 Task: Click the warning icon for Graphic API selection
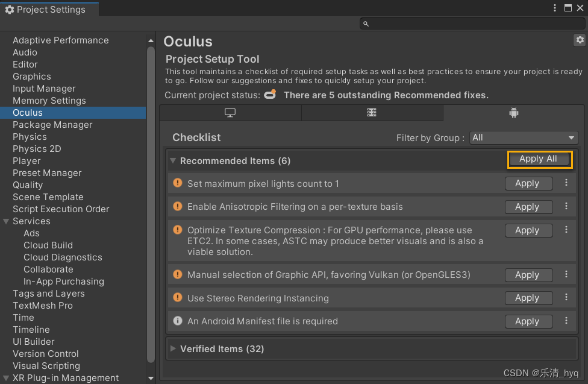point(177,274)
